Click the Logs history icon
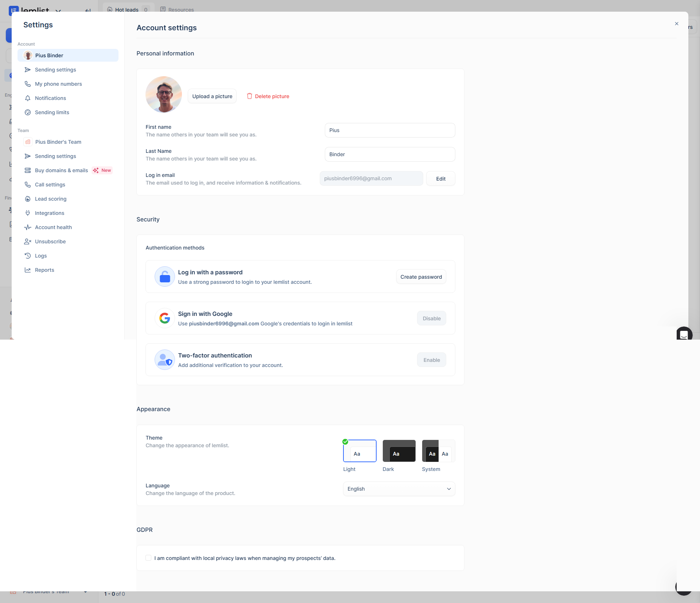The image size is (700, 603). 28,256
